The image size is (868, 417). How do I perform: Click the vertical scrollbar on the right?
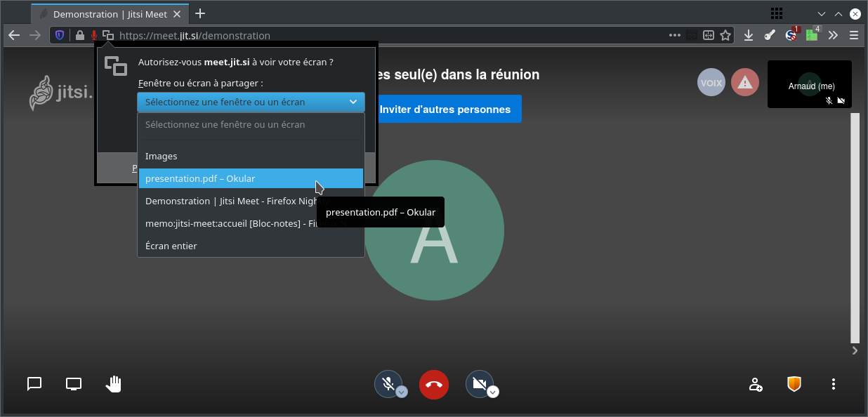coord(855,225)
